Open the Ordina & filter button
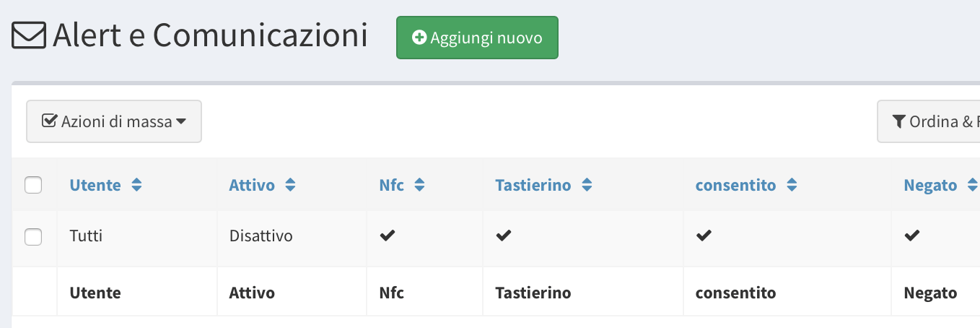The width and height of the screenshot is (980, 328). click(x=931, y=121)
